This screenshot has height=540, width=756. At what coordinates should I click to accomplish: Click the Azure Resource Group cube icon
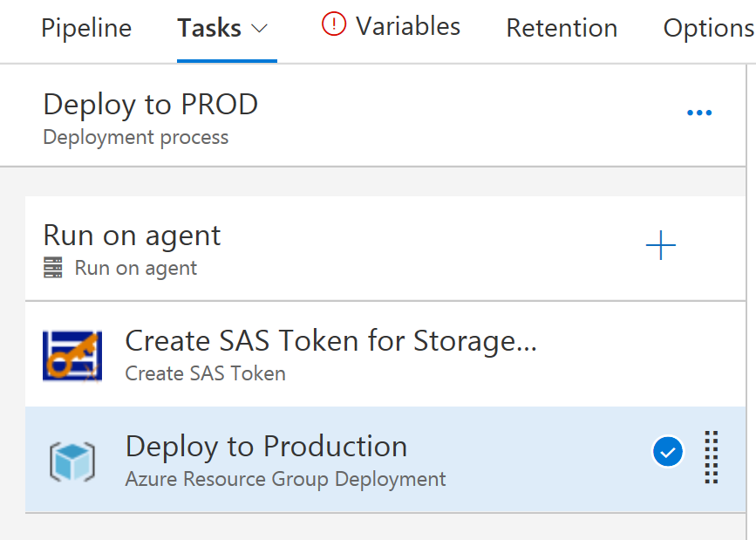[x=72, y=461]
